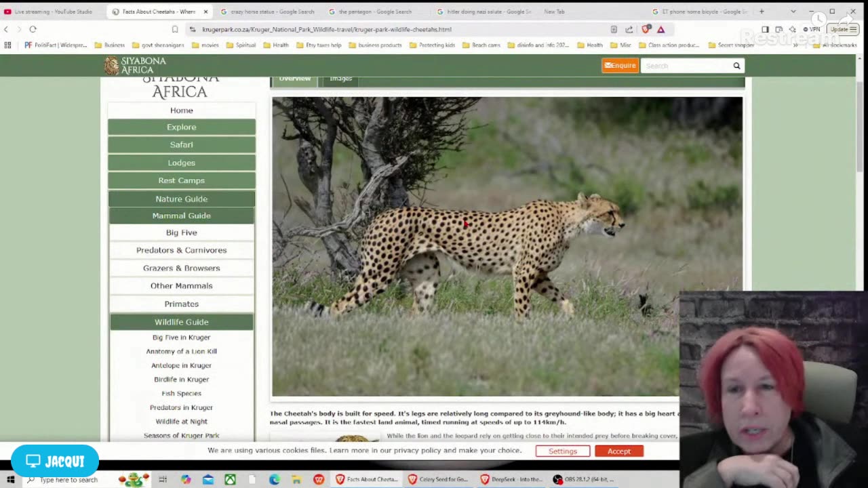Click the orange Enquire button
This screenshot has width=868, height=488.
(x=620, y=66)
